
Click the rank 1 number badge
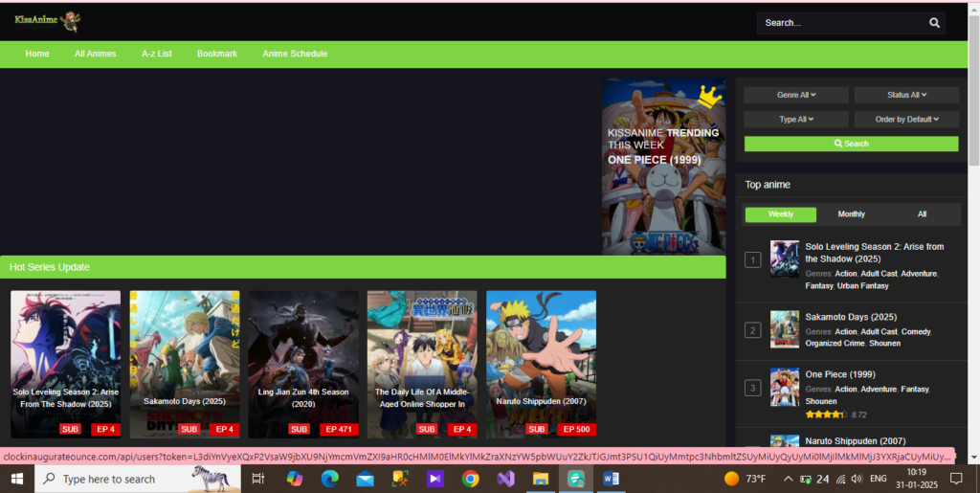[752, 260]
